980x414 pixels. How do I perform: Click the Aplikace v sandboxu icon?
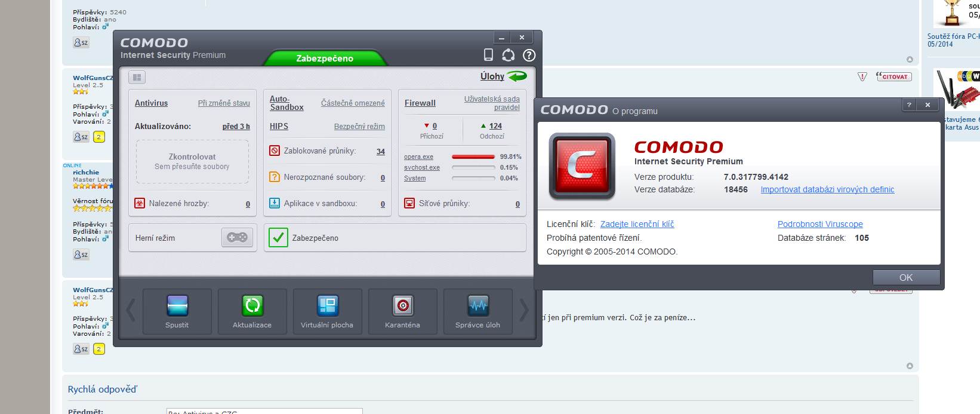click(x=275, y=203)
